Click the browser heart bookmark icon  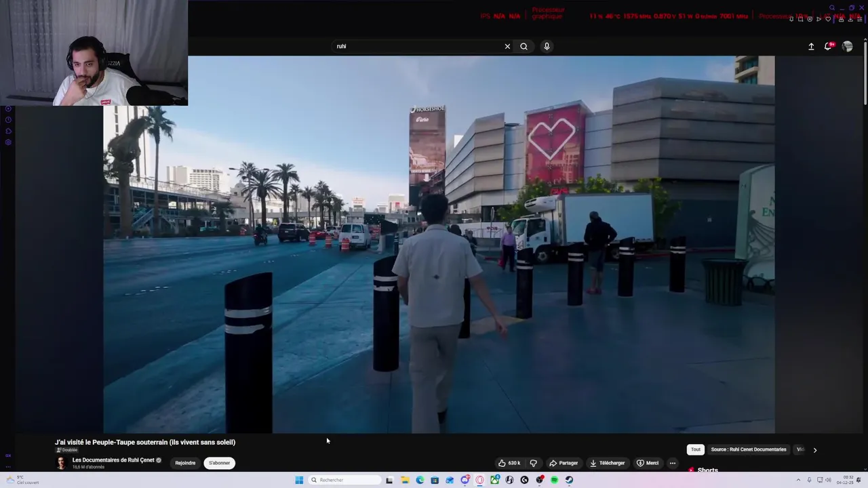tap(828, 19)
